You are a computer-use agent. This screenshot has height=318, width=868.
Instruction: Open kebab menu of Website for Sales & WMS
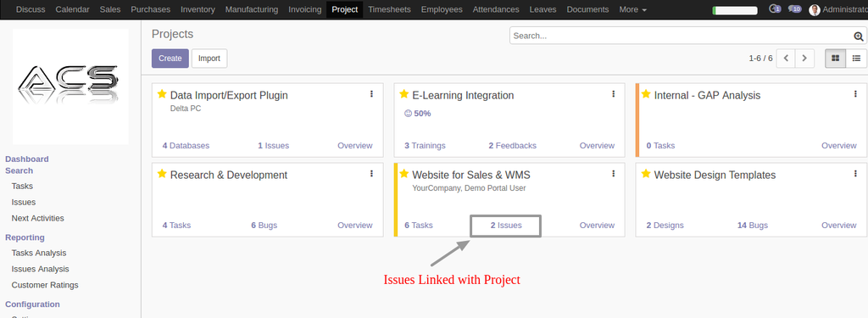click(x=614, y=174)
